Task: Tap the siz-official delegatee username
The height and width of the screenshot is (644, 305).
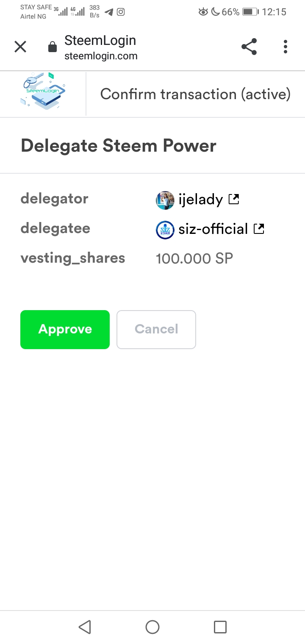Action: pos(213,229)
